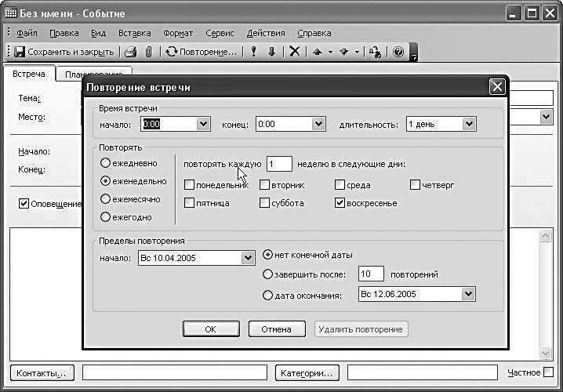Click the Delete X icon in the toolbar
The height and width of the screenshot is (392, 563).
(x=294, y=52)
